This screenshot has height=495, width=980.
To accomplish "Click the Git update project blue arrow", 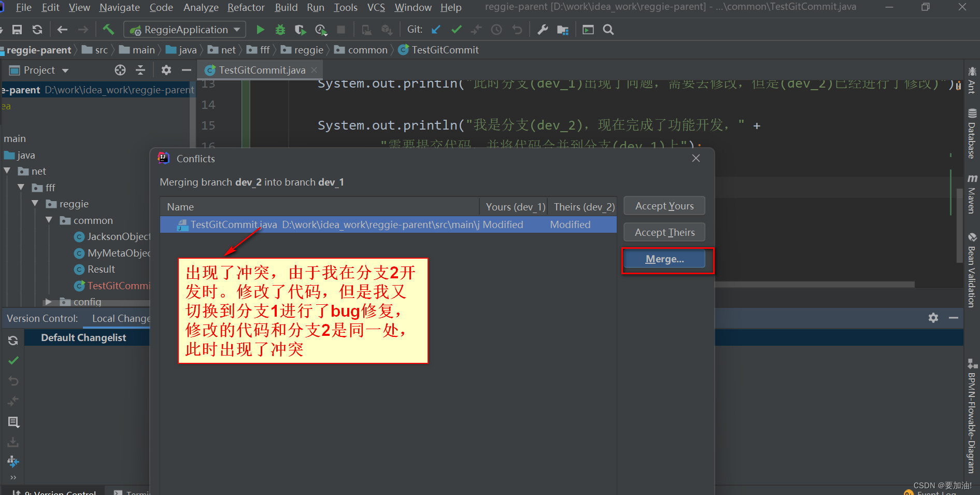I will tap(436, 30).
